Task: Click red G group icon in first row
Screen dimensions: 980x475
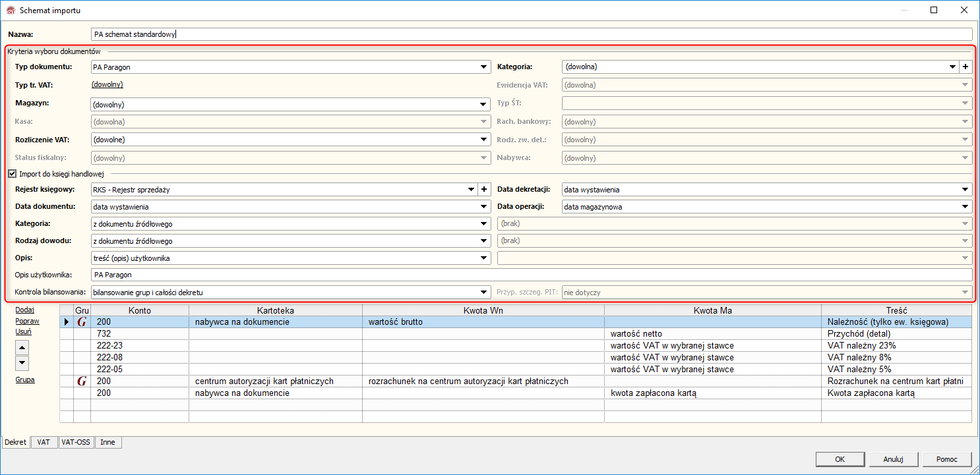Action: (x=82, y=322)
